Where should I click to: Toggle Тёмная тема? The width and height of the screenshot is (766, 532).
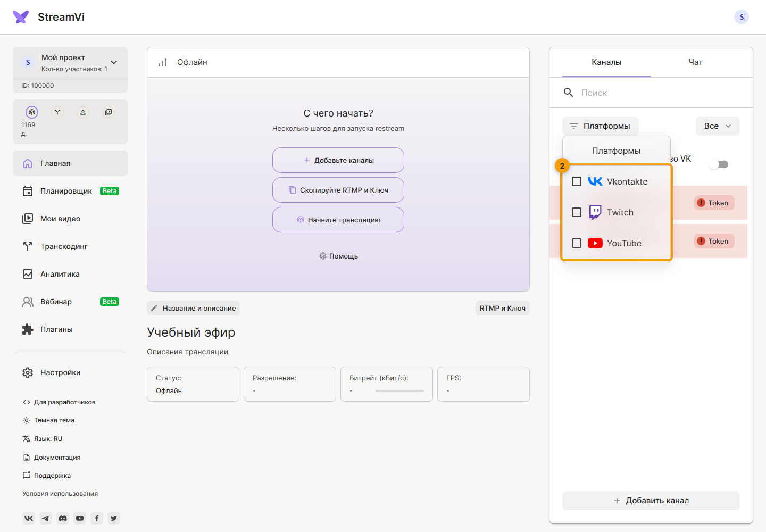(48, 420)
